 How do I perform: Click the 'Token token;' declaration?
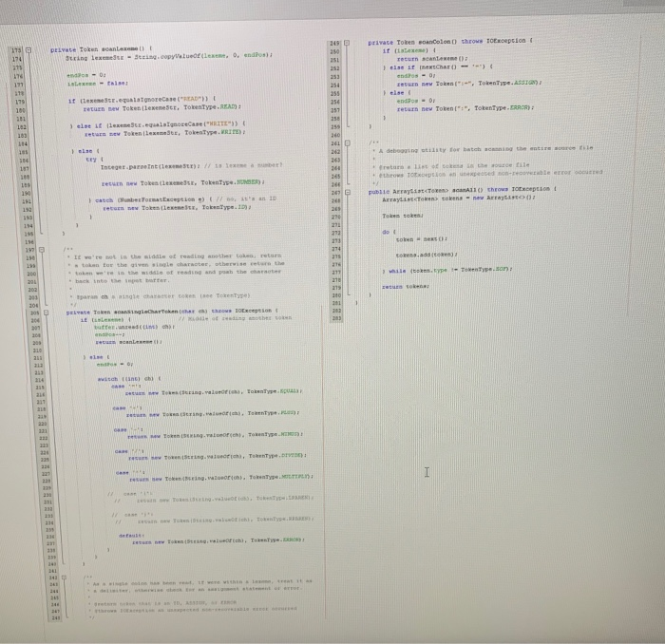[402, 216]
